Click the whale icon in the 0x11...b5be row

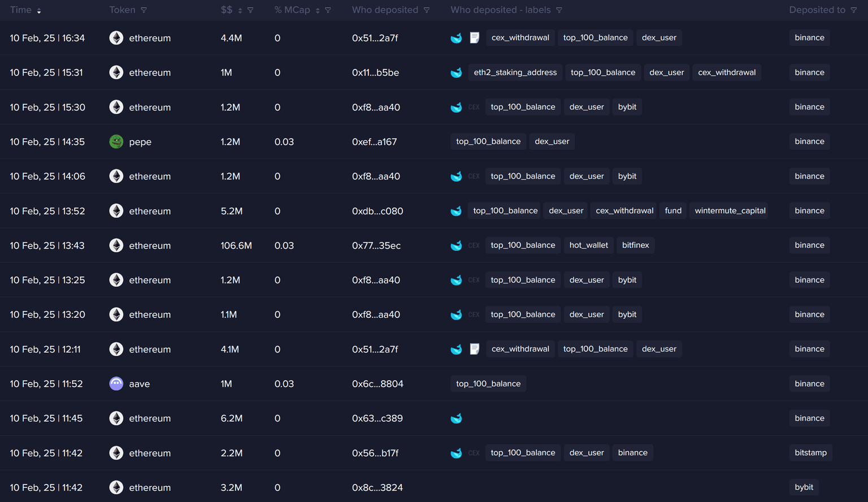coord(456,73)
